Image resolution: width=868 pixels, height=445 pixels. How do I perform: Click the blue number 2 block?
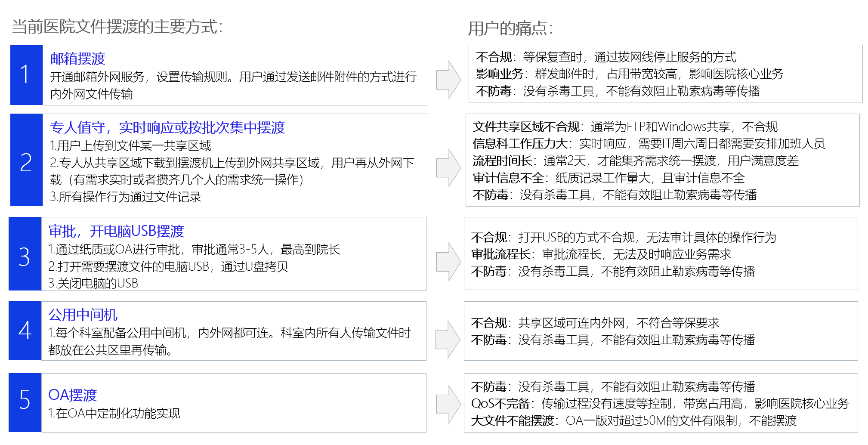point(26,160)
